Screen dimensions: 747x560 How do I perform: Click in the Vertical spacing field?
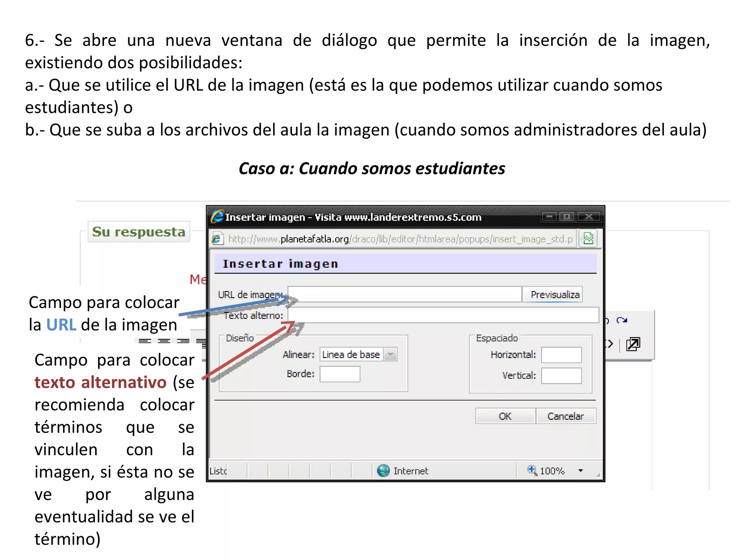561,376
